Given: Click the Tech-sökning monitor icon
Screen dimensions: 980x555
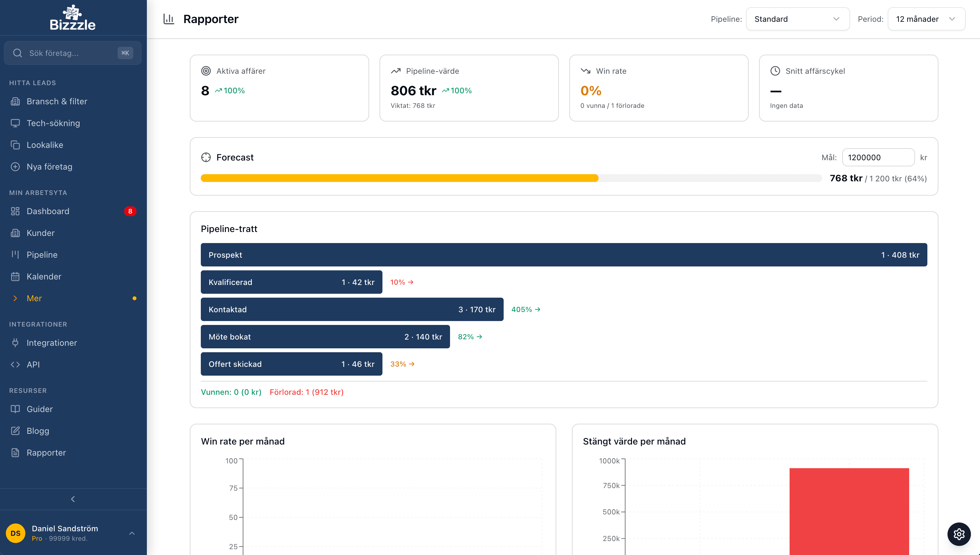Looking at the screenshot, I should coord(15,123).
